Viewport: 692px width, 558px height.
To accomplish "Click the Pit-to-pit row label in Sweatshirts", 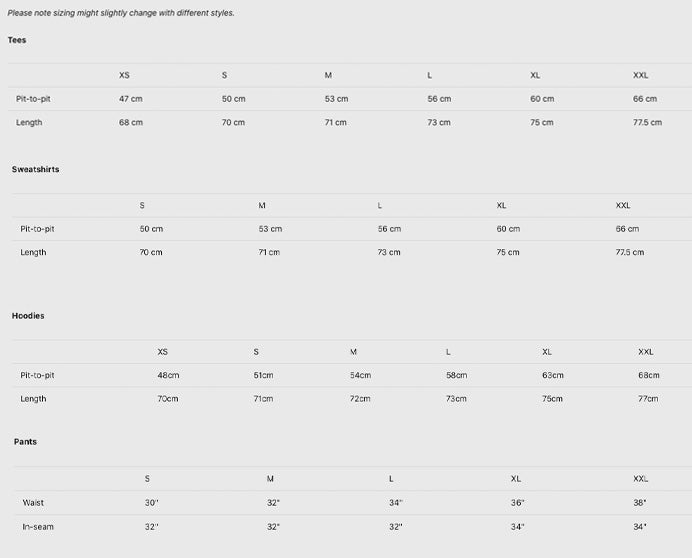I will (37, 229).
